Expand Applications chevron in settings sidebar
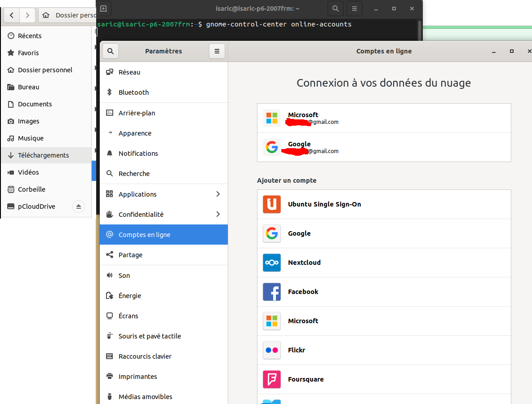 point(218,194)
